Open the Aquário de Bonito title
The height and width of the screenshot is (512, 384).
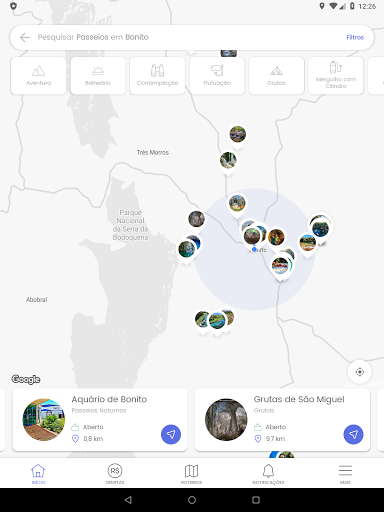coord(109,399)
